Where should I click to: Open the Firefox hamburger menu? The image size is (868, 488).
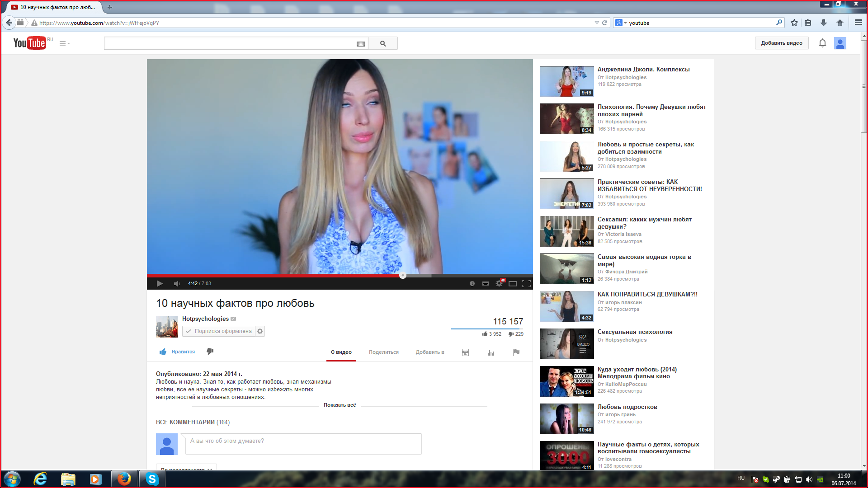(x=858, y=23)
